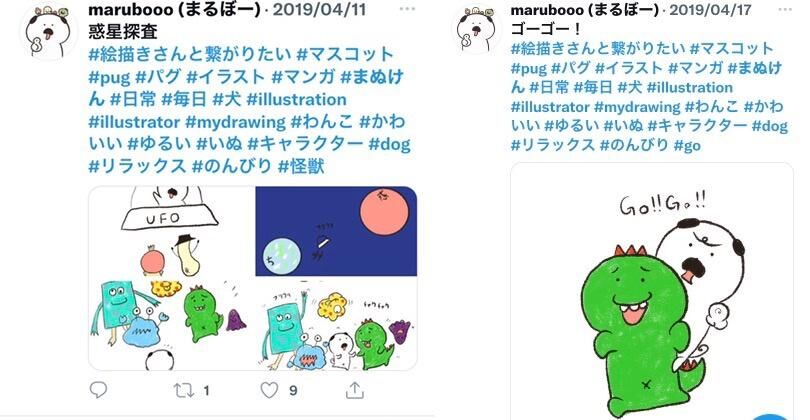Open the marubooo profile avatar on the right tweet
The width and height of the screenshot is (810, 420).
pyautogui.click(x=476, y=30)
